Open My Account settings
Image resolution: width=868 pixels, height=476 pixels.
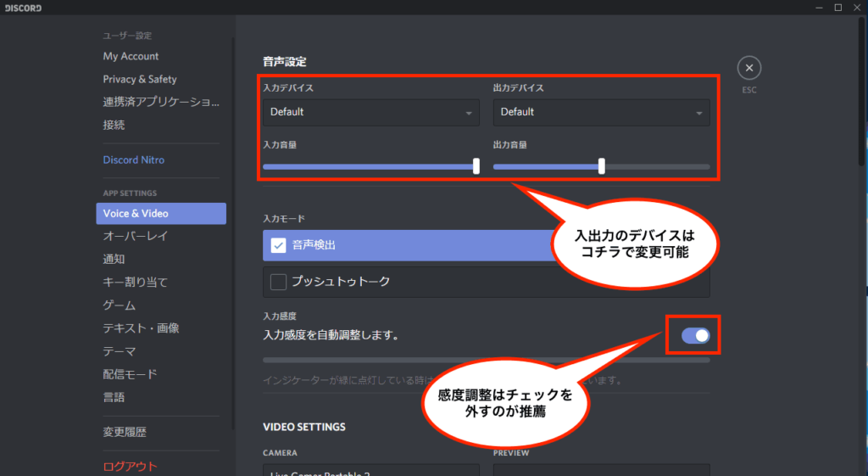click(x=131, y=56)
